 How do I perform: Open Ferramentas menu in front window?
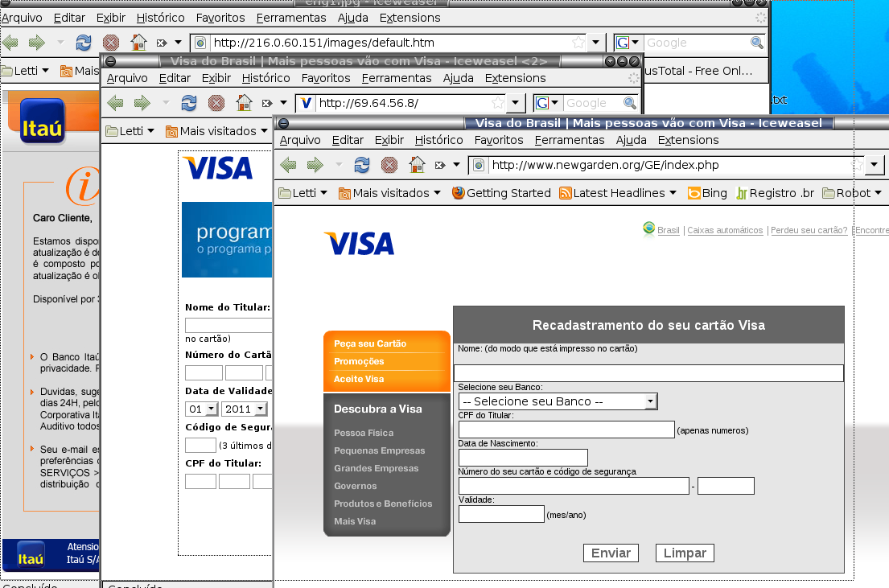coord(570,140)
